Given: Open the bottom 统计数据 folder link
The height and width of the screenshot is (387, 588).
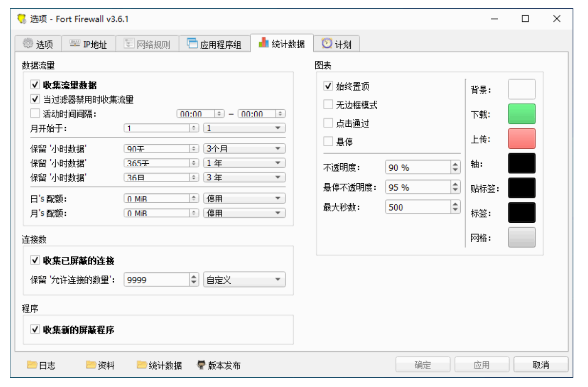Looking at the screenshot, I should [x=159, y=365].
